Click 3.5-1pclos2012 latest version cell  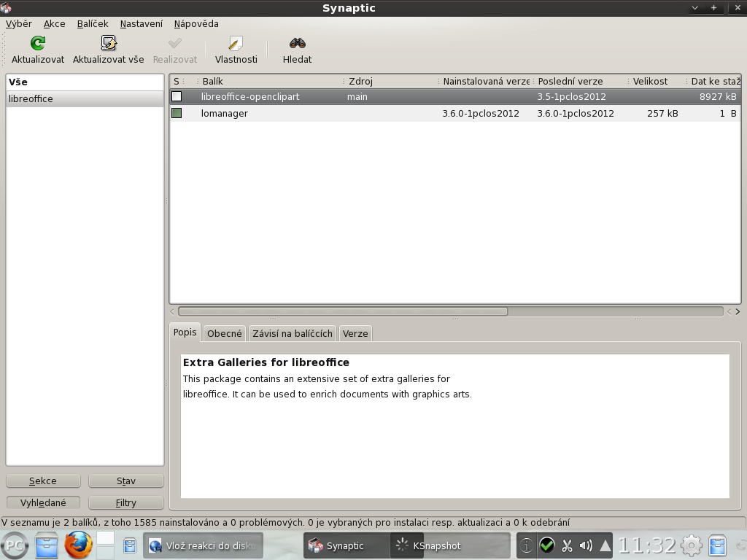click(x=572, y=97)
